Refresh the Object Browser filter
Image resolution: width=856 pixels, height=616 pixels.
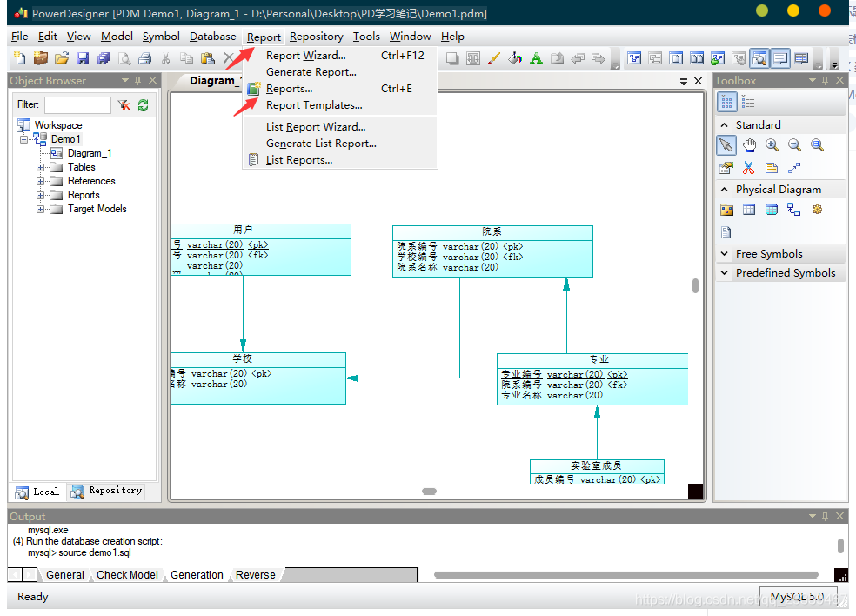coord(143,105)
